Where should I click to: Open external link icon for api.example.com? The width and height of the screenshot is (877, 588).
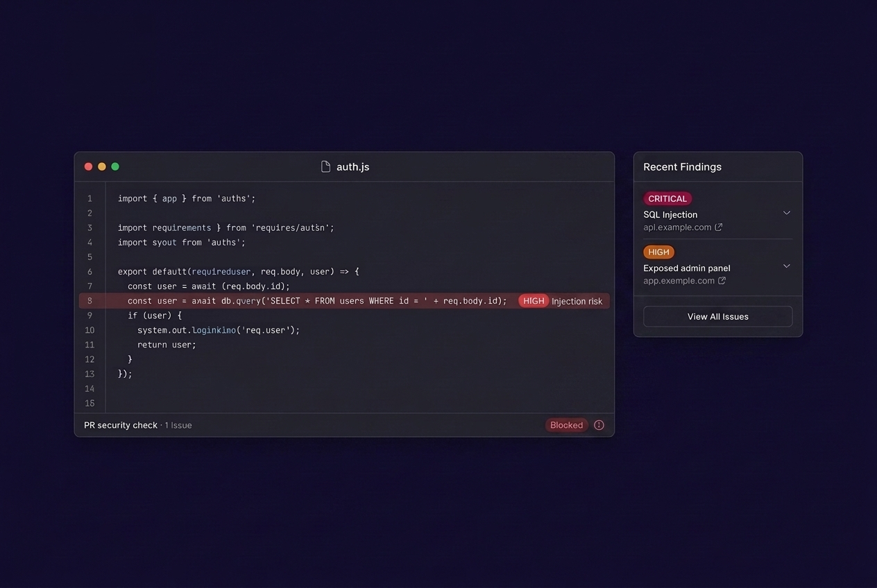click(x=719, y=227)
